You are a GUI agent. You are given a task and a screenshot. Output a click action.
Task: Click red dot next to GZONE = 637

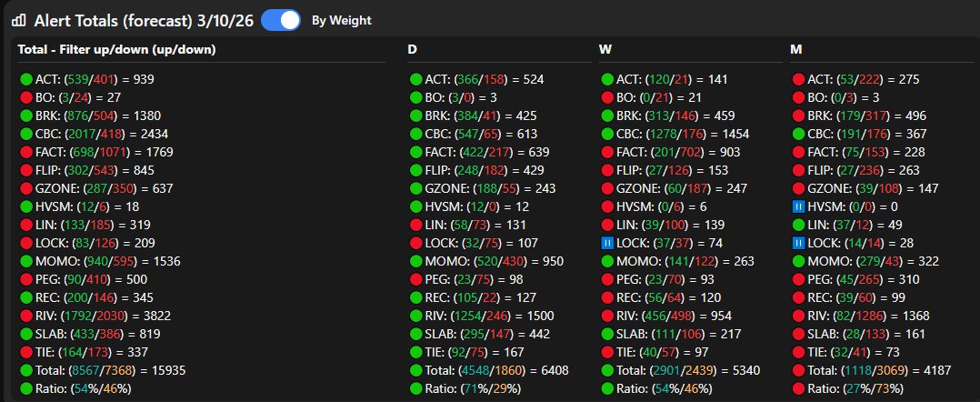(x=26, y=188)
